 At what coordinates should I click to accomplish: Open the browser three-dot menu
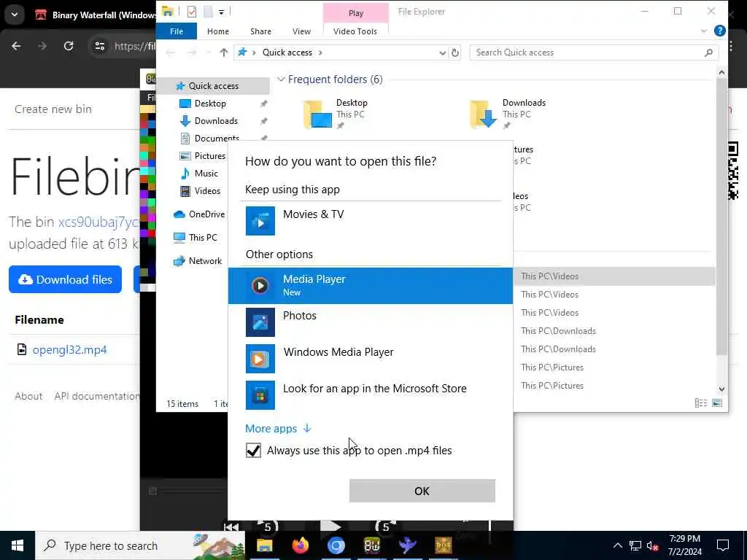(731, 46)
